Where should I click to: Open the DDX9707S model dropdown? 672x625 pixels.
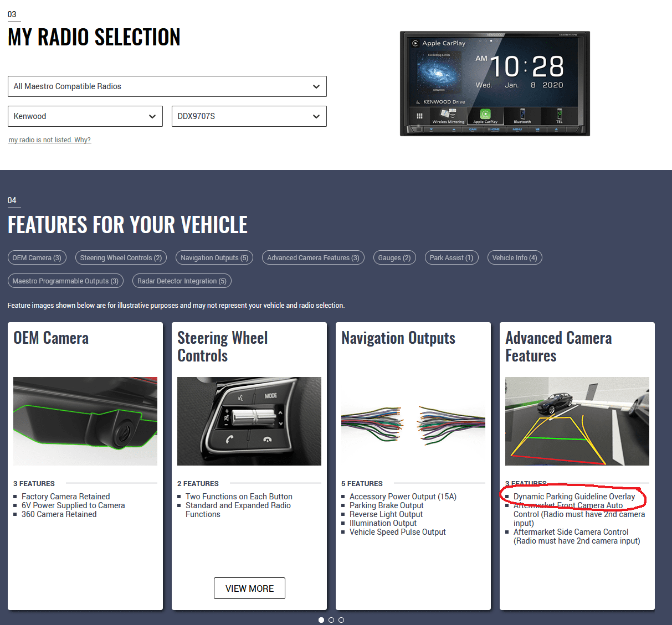(249, 116)
